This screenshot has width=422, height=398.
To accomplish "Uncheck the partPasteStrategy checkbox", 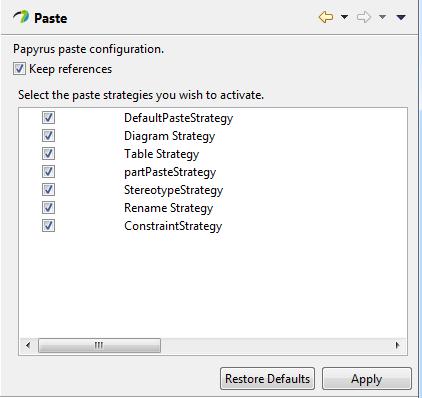I will click(48, 172).
